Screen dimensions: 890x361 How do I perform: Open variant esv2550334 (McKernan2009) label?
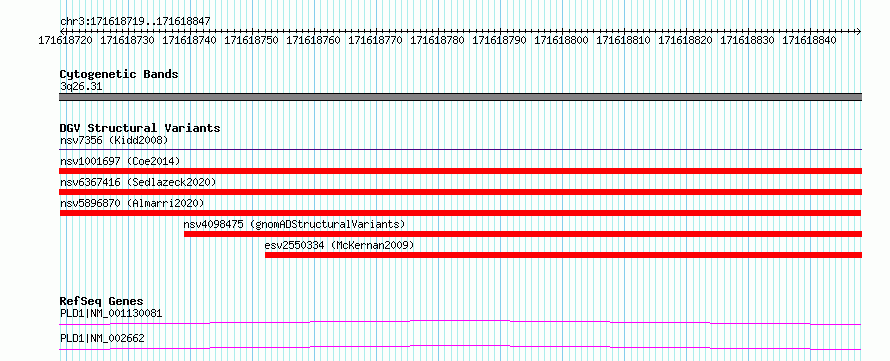pyautogui.click(x=339, y=245)
